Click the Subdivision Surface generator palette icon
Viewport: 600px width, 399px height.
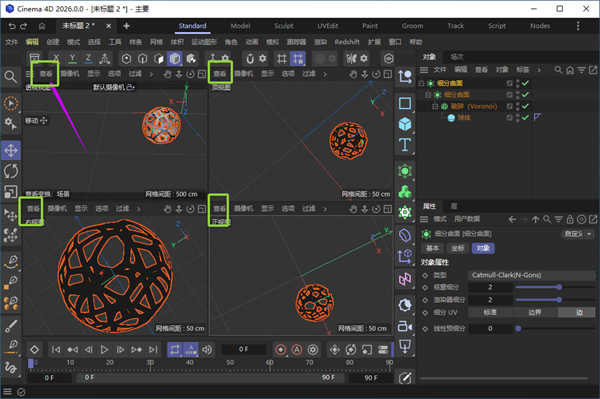[x=405, y=171]
